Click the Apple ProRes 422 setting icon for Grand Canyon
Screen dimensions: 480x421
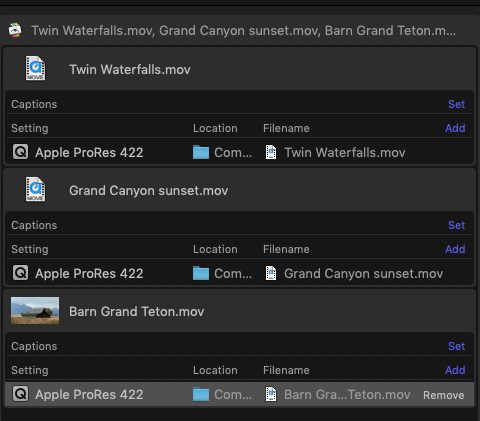(20, 273)
